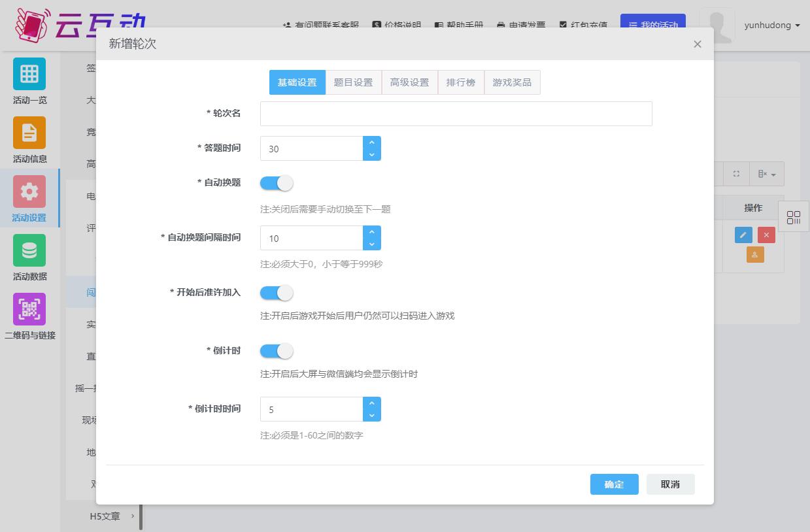
Task: Click the orange user icon button
Action: (x=754, y=255)
